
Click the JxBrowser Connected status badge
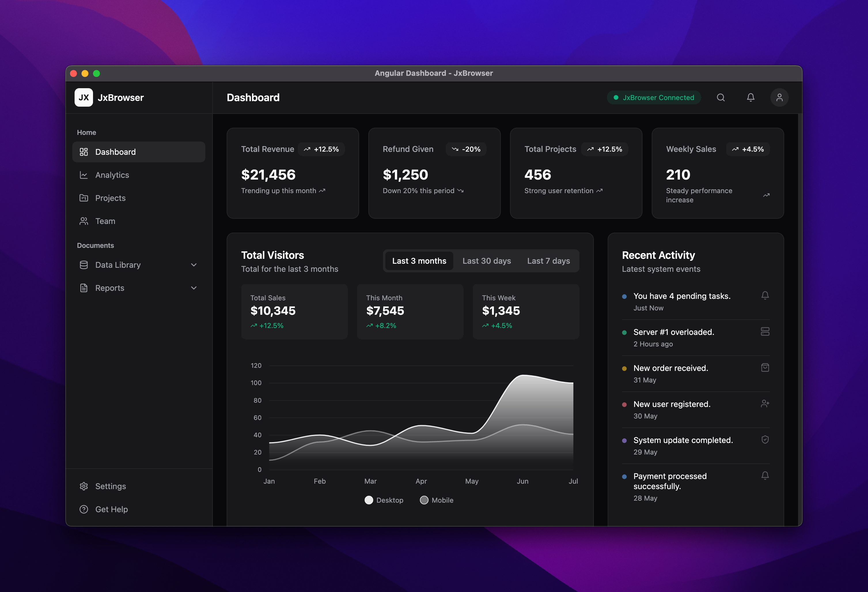[x=654, y=97]
